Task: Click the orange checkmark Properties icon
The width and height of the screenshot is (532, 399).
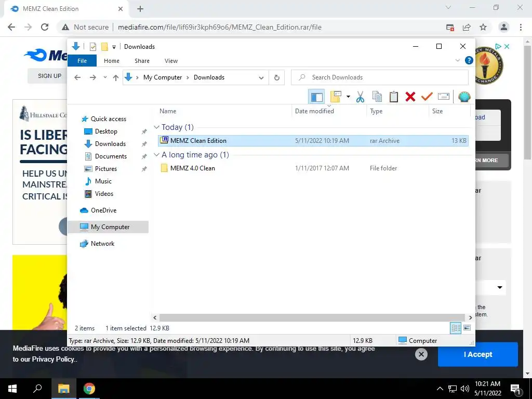Action: (x=427, y=97)
